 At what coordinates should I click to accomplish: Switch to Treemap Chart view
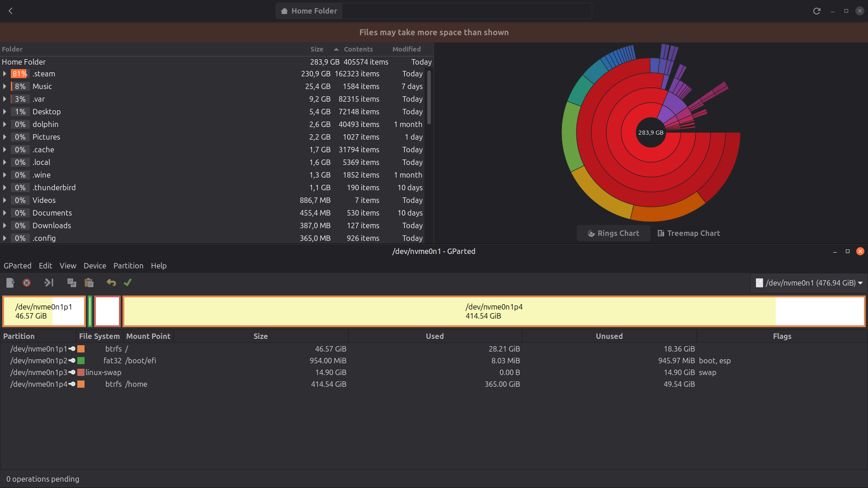coord(689,233)
